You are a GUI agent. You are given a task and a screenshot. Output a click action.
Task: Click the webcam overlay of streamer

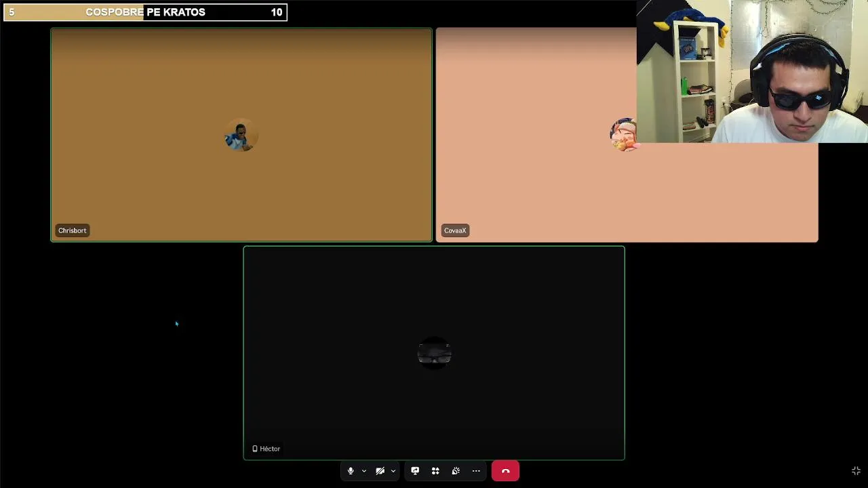click(752, 71)
